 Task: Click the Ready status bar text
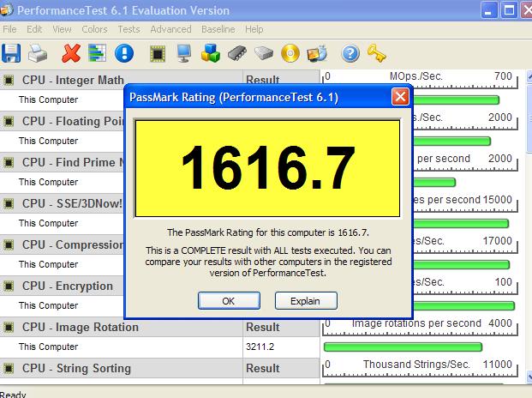point(13,395)
